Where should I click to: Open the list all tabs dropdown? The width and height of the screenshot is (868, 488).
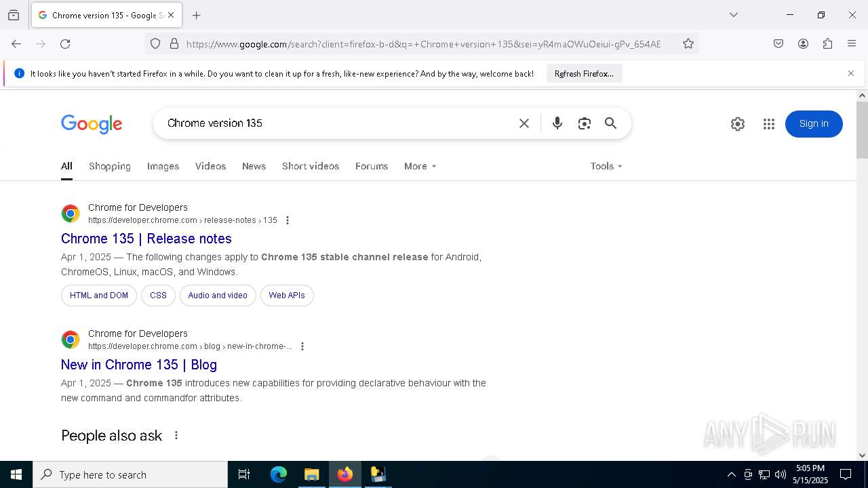pos(734,15)
